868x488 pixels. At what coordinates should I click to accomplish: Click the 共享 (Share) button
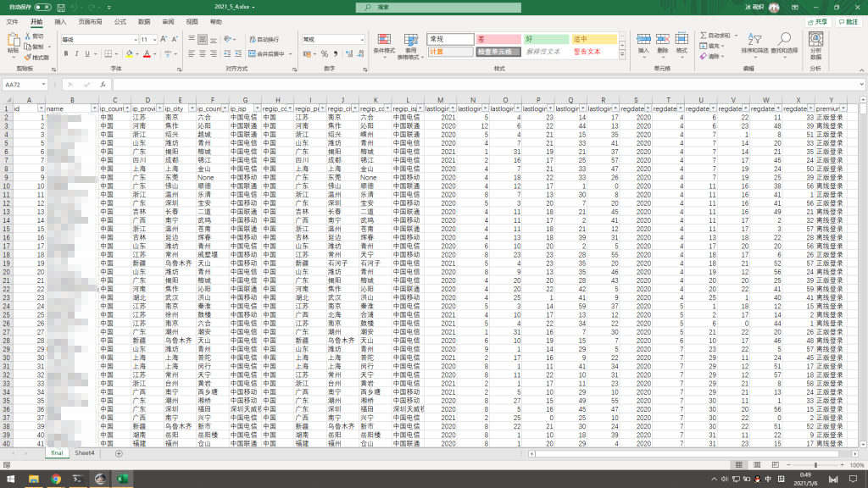pyautogui.click(x=820, y=21)
